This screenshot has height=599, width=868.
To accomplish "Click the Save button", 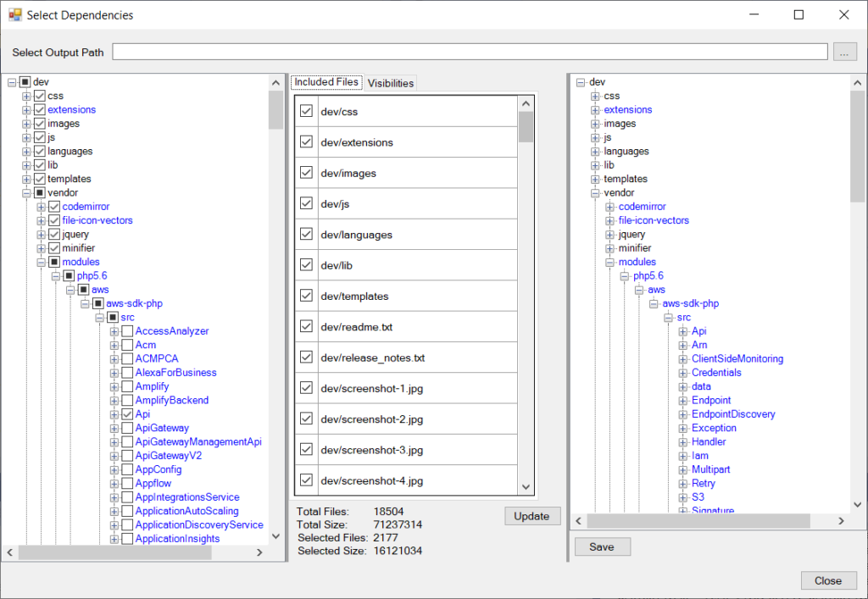I will [602, 546].
